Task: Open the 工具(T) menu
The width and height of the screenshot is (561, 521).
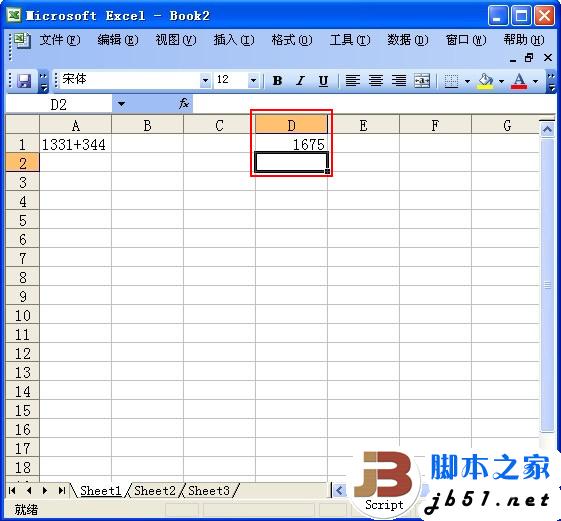Action: pos(350,40)
